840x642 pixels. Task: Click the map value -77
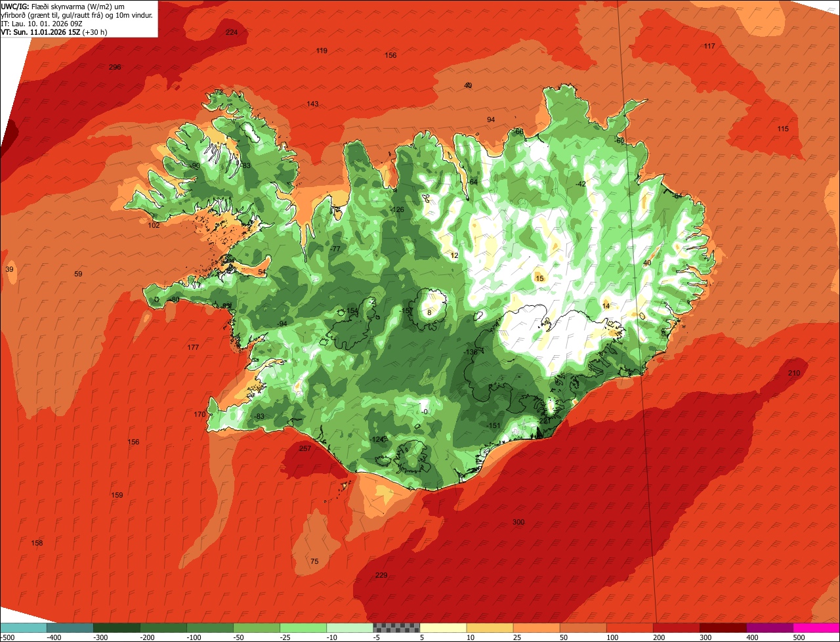[335, 249]
